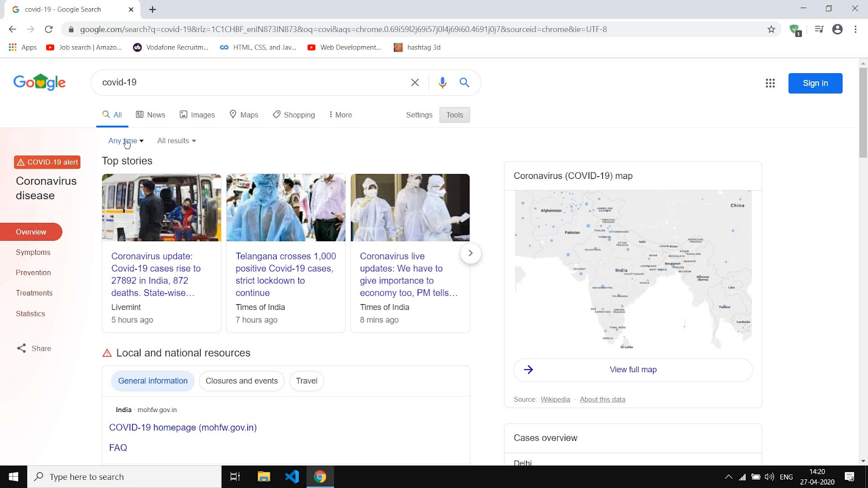
Task: Click into the Google search input field
Action: (x=252, y=82)
